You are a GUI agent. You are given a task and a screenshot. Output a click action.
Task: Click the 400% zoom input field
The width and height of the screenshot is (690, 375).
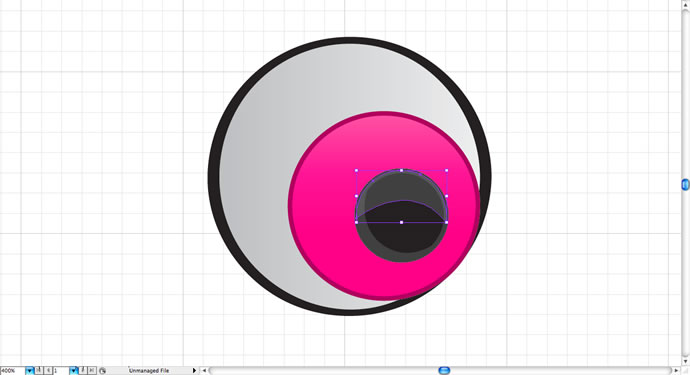(x=12, y=371)
